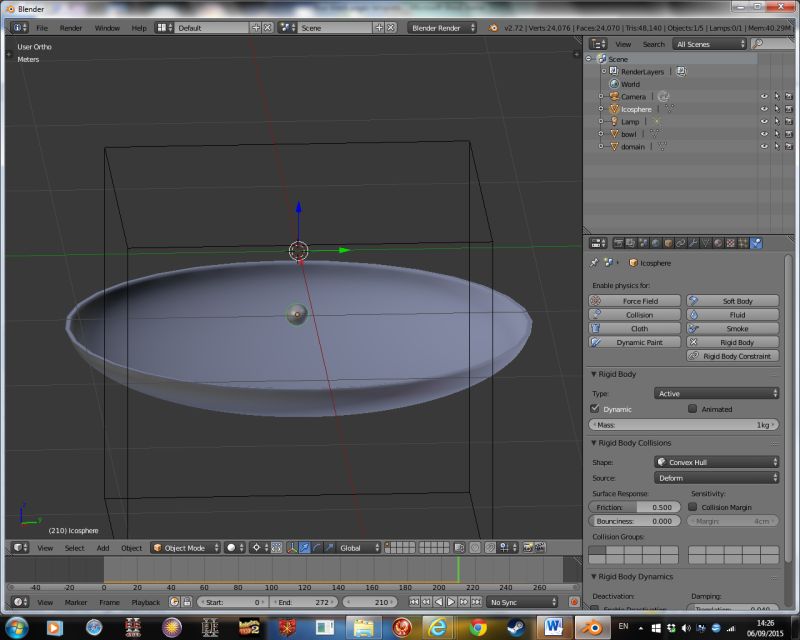Open the Material sphere tab in Properties

click(x=718, y=242)
